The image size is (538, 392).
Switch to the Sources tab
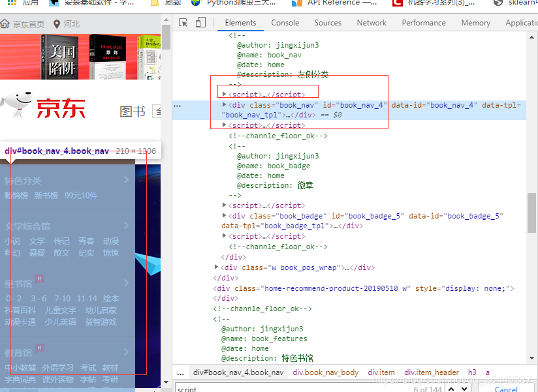point(328,23)
